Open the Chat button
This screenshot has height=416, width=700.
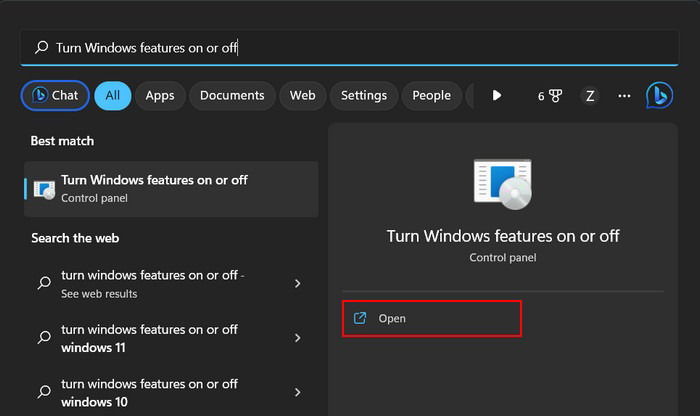click(x=55, y=96)
